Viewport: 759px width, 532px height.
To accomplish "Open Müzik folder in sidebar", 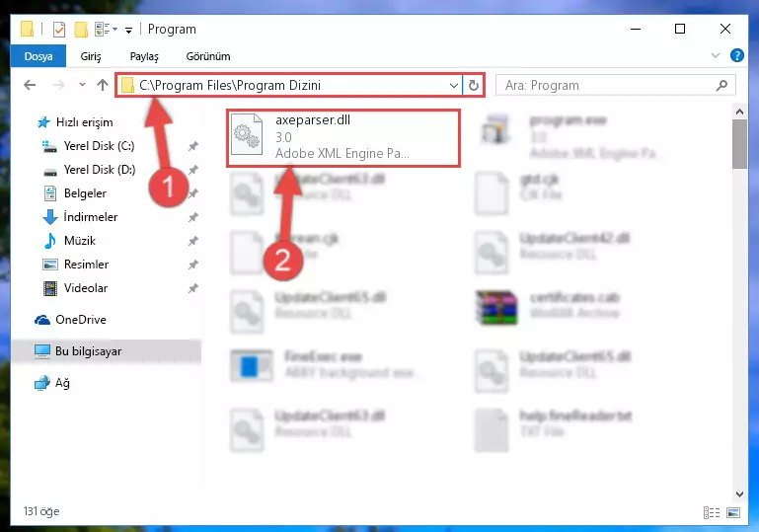I will 79,241.
